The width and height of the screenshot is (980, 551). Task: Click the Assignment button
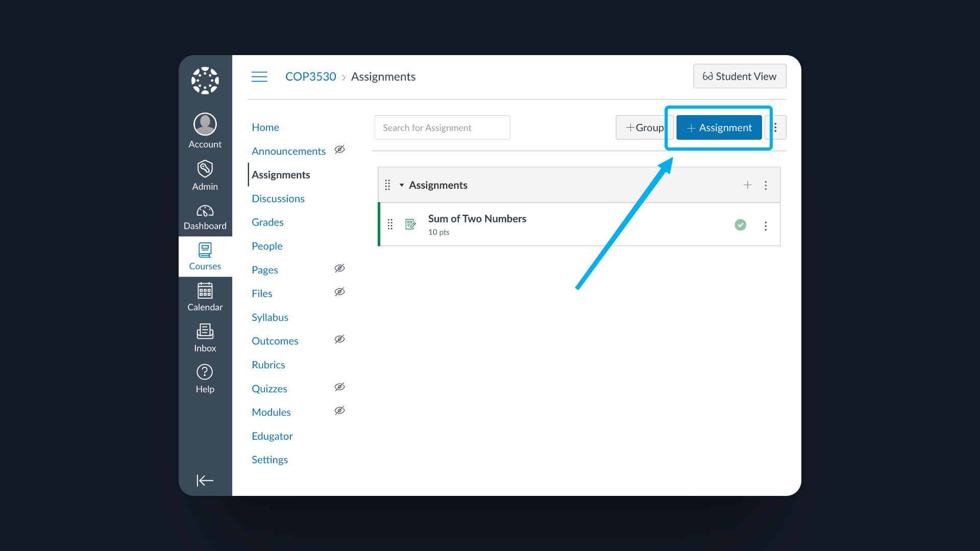tap(718, 128)
